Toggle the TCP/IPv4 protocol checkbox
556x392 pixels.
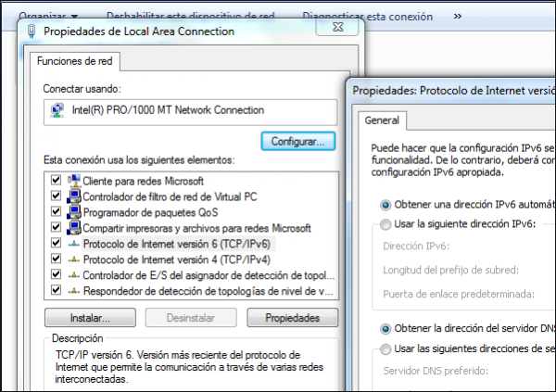click(x=56, y=259)
